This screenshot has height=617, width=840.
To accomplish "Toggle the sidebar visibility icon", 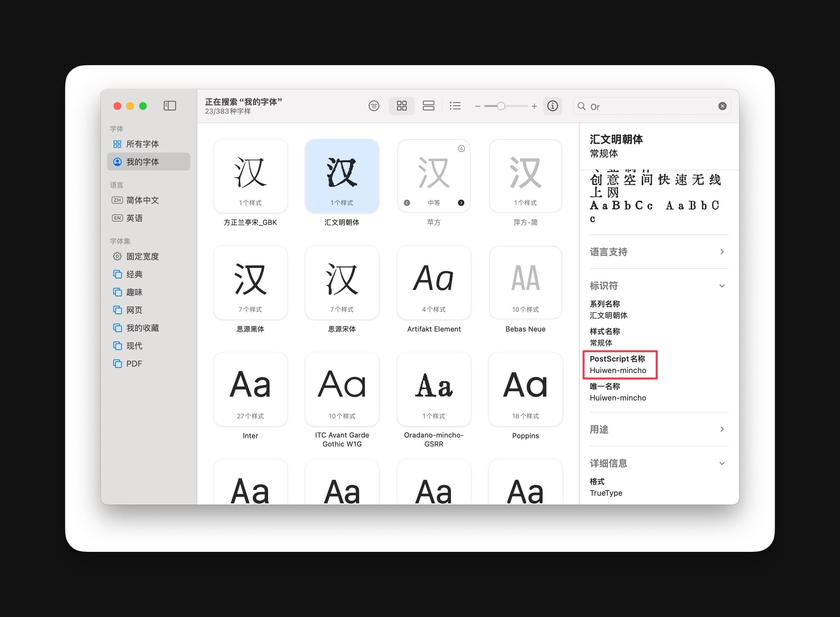I will point(170,106).
